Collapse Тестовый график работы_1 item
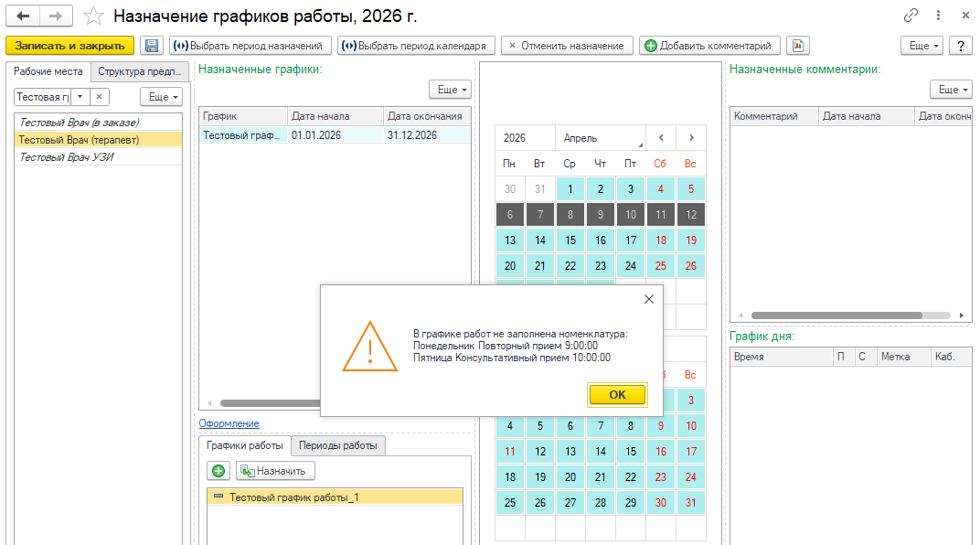The width and height of the screenshot is (980, 545). (218, 497)
